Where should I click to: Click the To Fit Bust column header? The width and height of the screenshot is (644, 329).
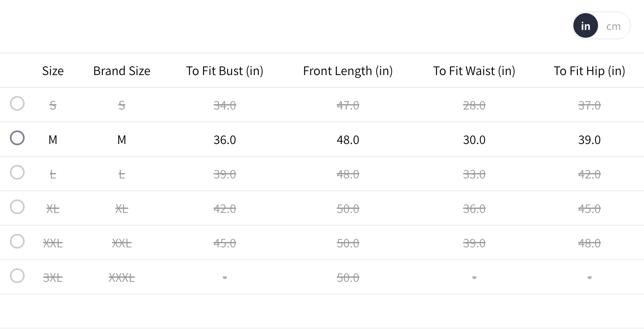(x=225, y=71)
